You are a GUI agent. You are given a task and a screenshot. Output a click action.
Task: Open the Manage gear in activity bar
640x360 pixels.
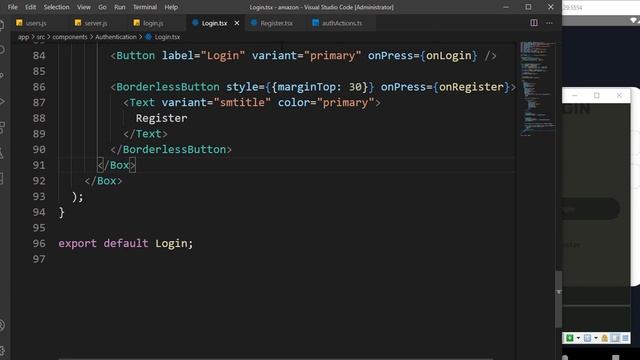point(2,350)
